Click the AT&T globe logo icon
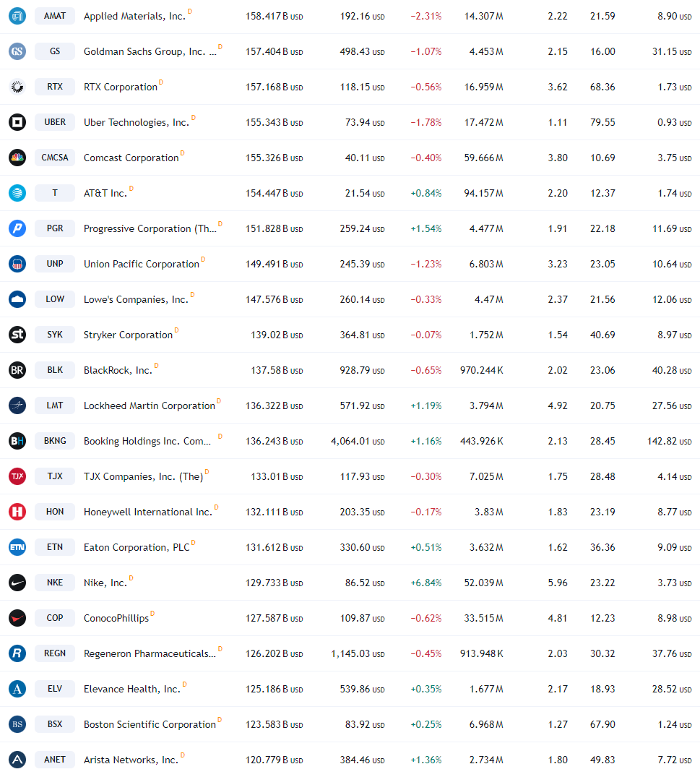700x777 pixels. [x=17, y=193]
